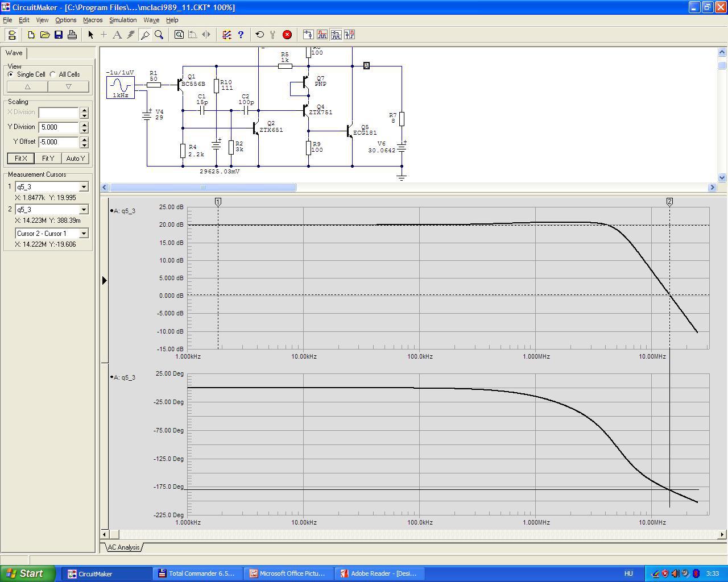
Task: Open the Macros menu
Action: click(x=93, y=20)
